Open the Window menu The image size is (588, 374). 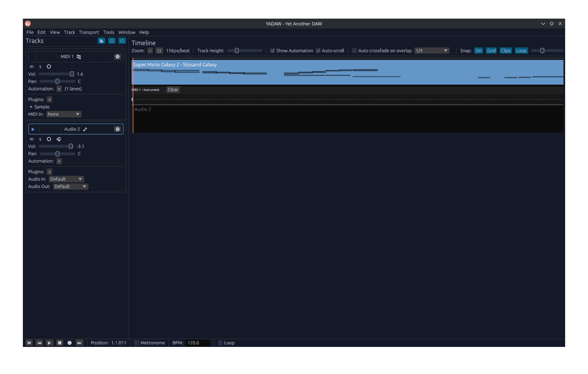coord(127,32)
